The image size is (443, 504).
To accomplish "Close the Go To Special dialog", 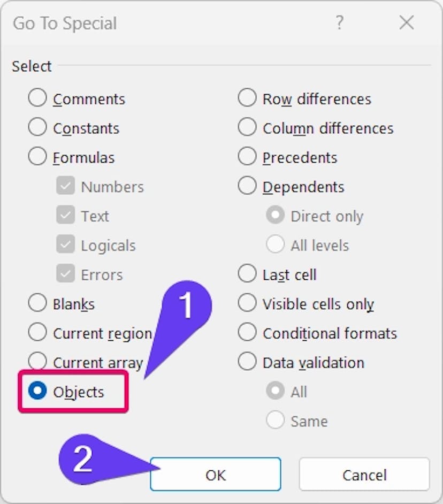I will tap(407, 23).
